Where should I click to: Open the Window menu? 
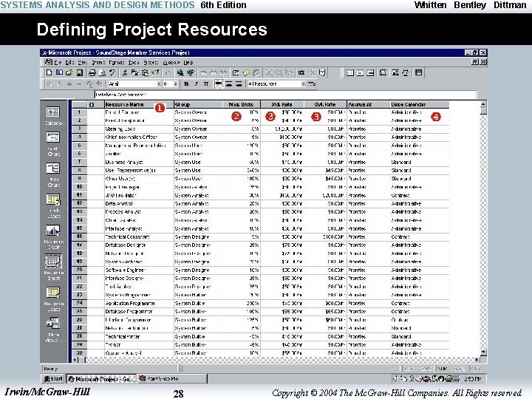tap(171, 62)
